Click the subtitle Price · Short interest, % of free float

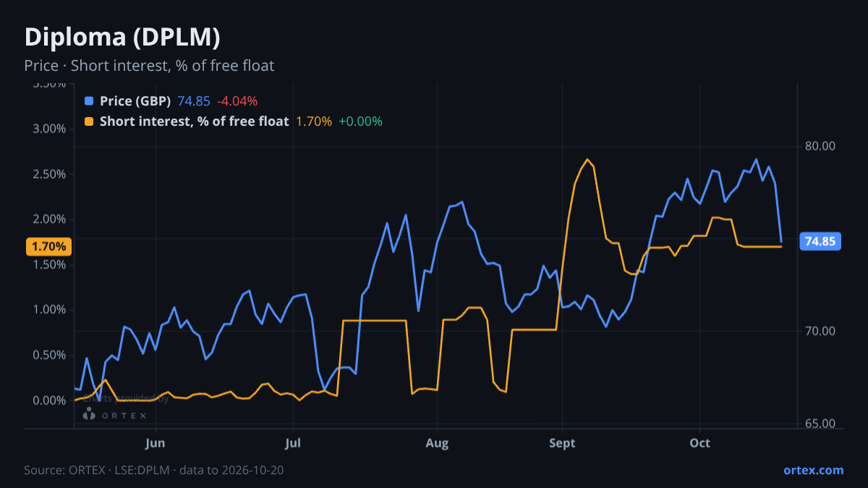(149, 66)
